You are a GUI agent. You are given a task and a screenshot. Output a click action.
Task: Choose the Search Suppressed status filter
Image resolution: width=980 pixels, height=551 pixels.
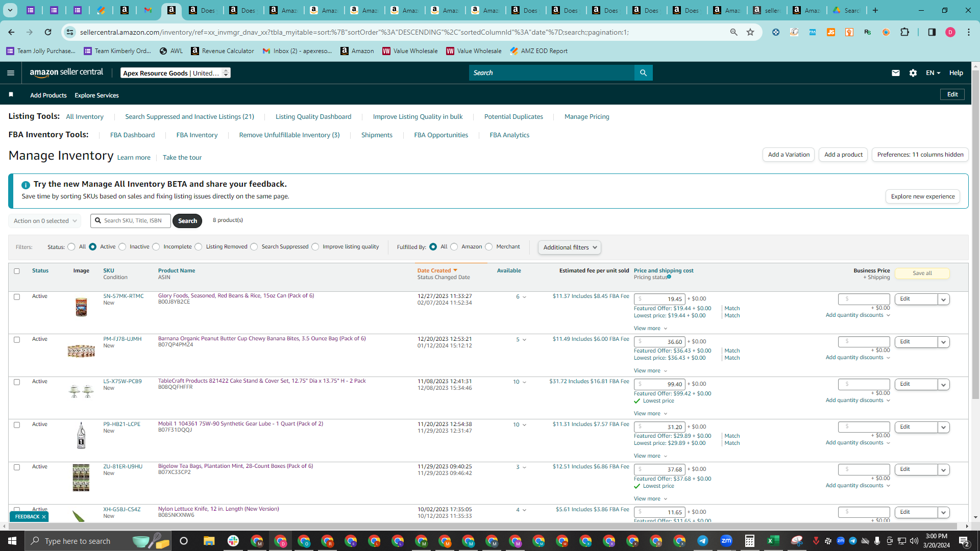pyautogui.click(x=254, y=247)
